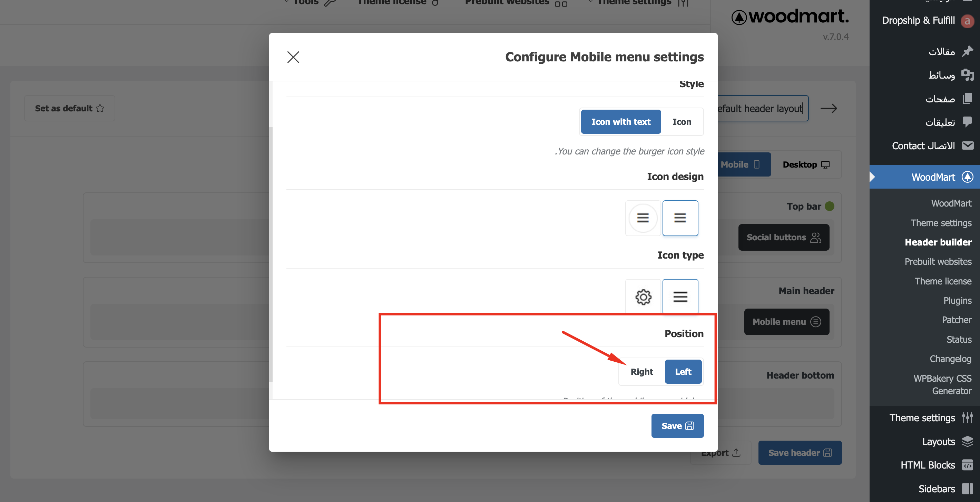Select the default burger icon type
The image size is (980, 502).
[x=680, y=297]
